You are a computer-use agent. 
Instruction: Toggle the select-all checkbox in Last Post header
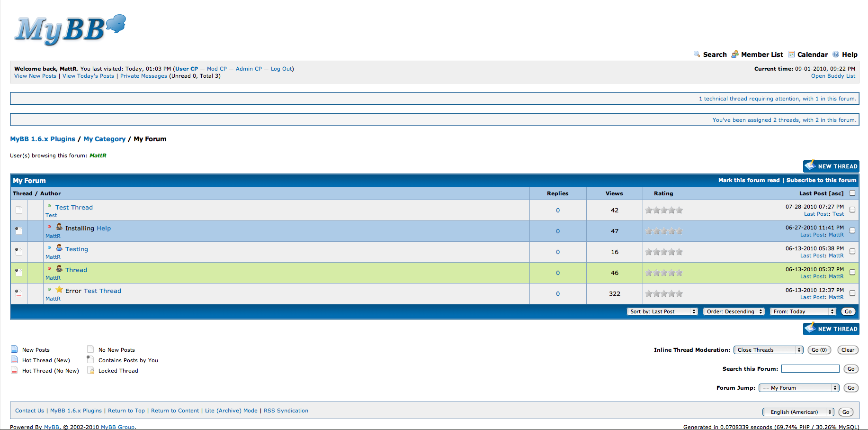(852, 193)
